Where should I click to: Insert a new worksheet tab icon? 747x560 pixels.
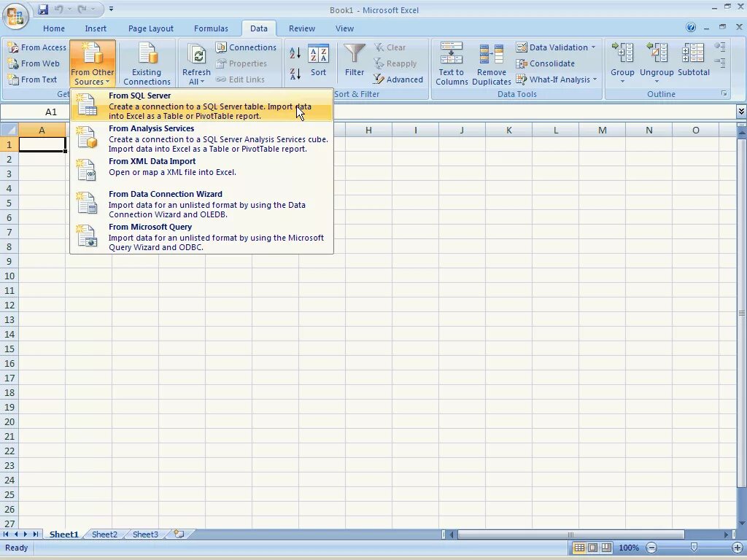tap(179, 534)
